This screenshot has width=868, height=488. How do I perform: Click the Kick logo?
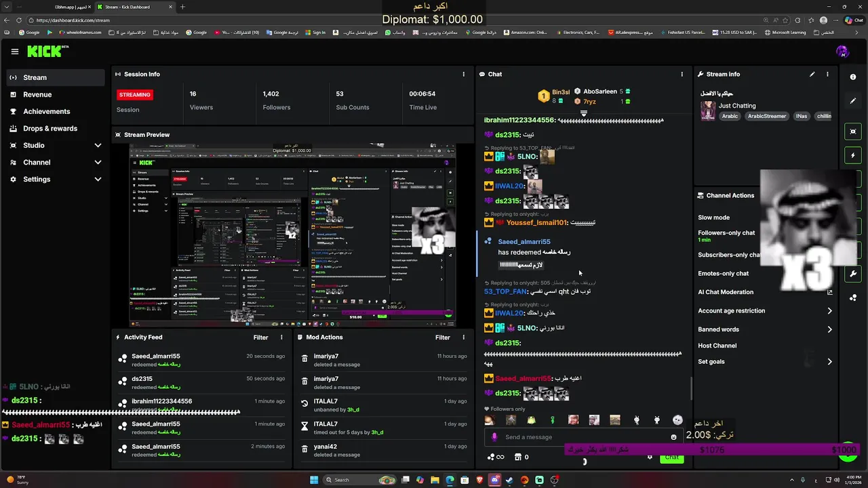[47, 51]
